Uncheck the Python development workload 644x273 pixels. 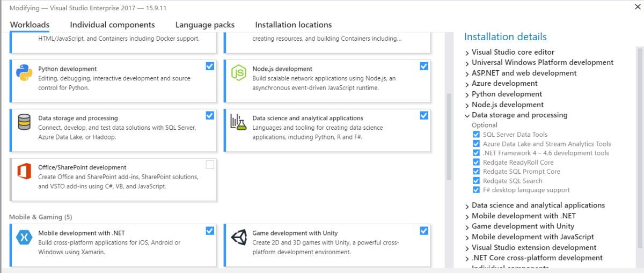(x=210, y=66)
